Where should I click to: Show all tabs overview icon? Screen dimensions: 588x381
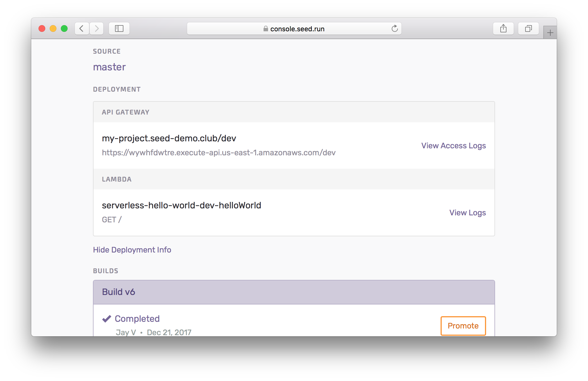[528, 28]
